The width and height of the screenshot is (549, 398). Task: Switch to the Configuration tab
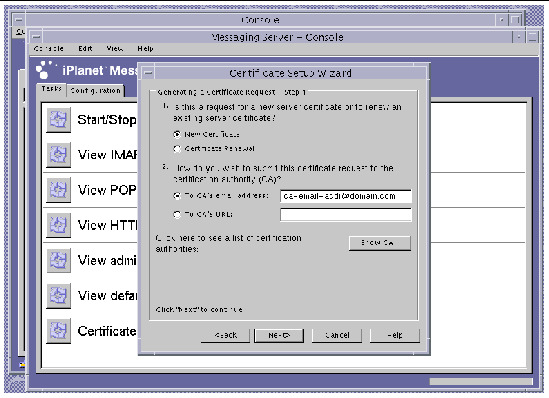(95, 91)
